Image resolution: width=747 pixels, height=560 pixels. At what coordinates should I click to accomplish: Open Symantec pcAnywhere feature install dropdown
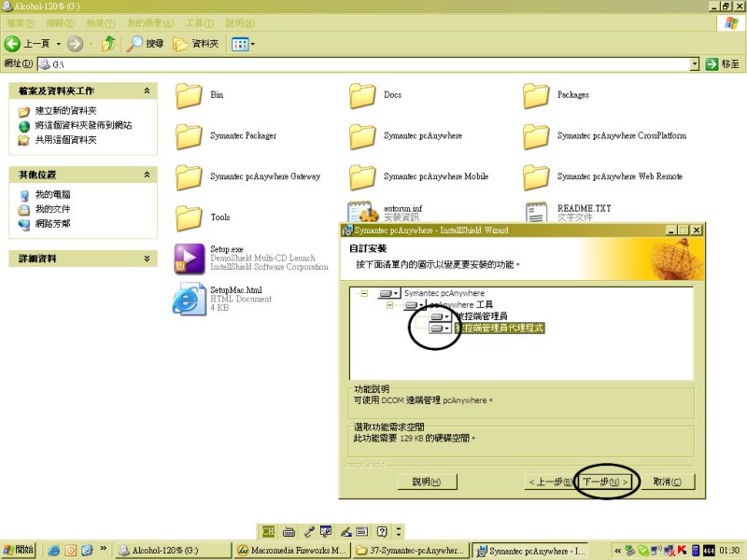[x=389, y=293]
